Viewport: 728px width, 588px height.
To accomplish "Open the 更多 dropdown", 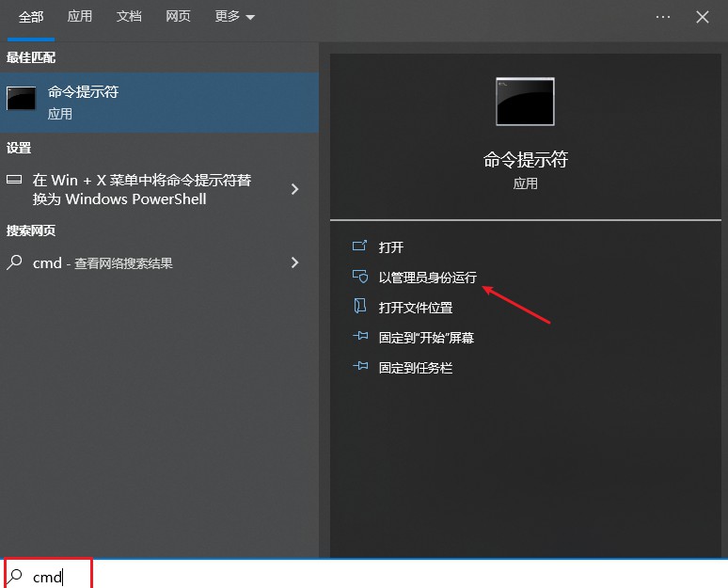I will [x=234, y=17].
